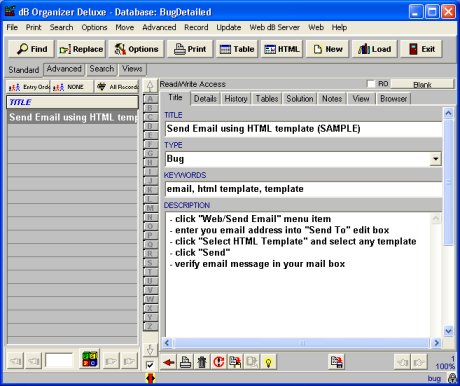Select the left panel Search tab
460x386 pixels.
102,69
